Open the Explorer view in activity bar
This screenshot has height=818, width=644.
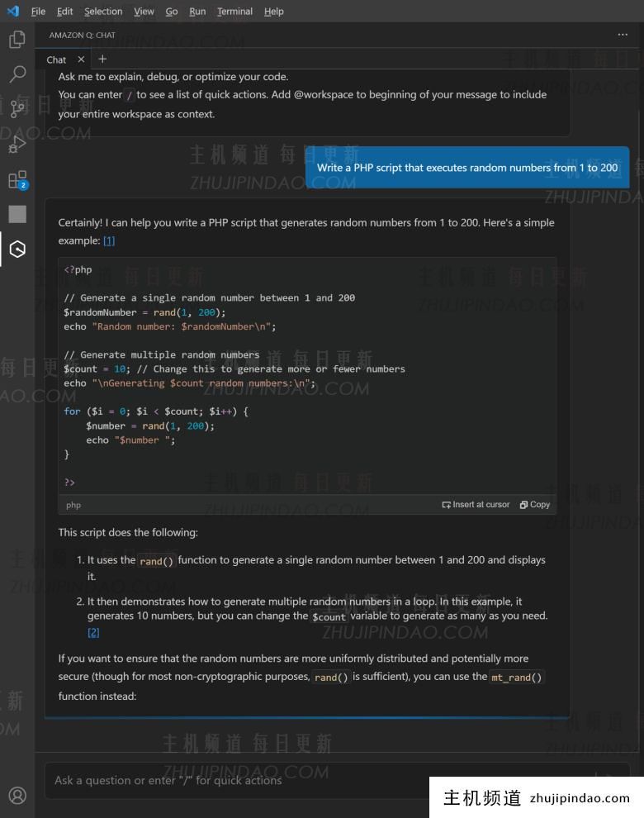17,39
